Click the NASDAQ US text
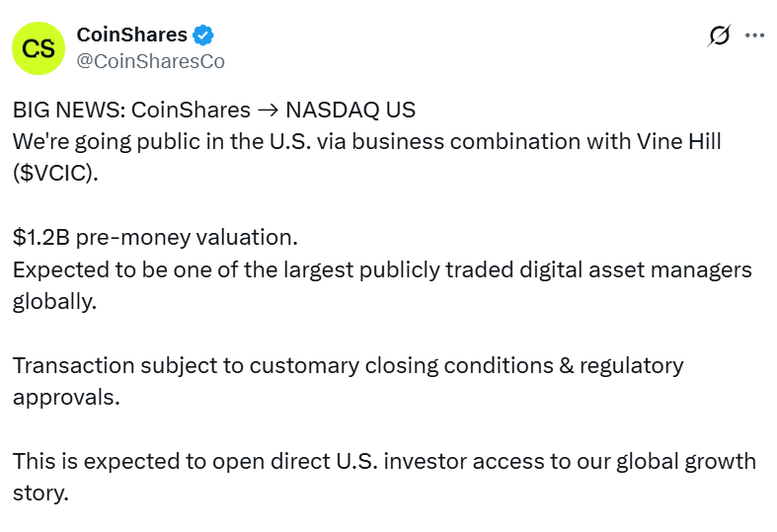The width and height of the screenshot is (777, 532). point(350,110)
